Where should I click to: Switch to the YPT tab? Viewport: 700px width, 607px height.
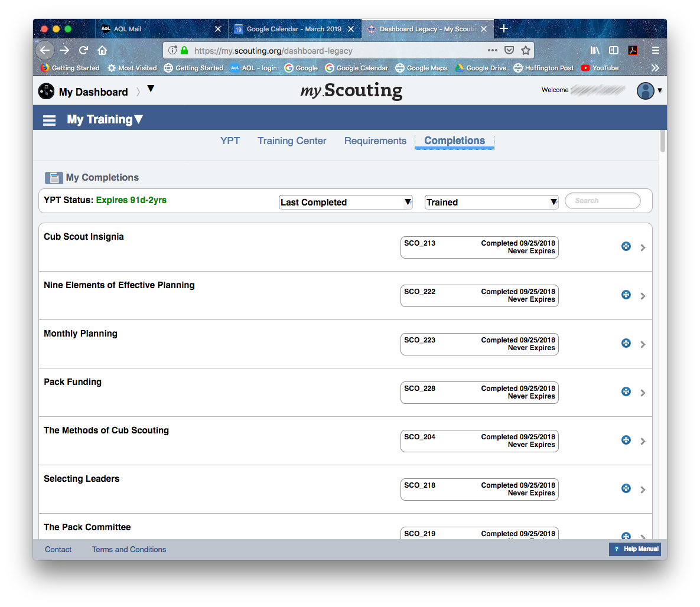tap(230, 141)
